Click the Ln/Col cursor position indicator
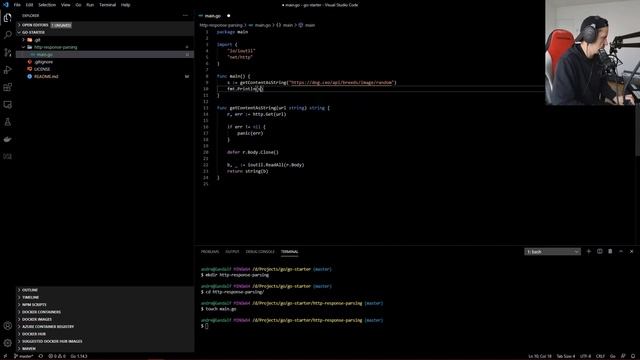 (x=540, y=356)
